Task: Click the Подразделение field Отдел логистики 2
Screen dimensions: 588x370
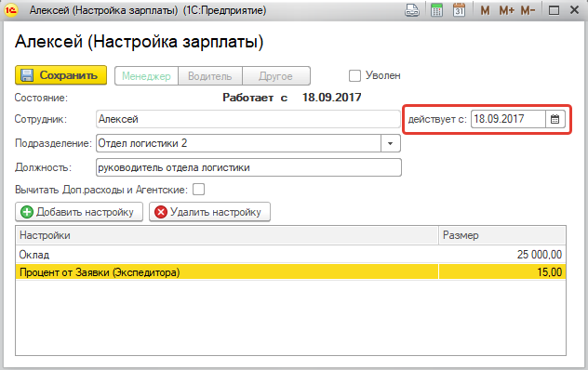Action: (238, 143)
